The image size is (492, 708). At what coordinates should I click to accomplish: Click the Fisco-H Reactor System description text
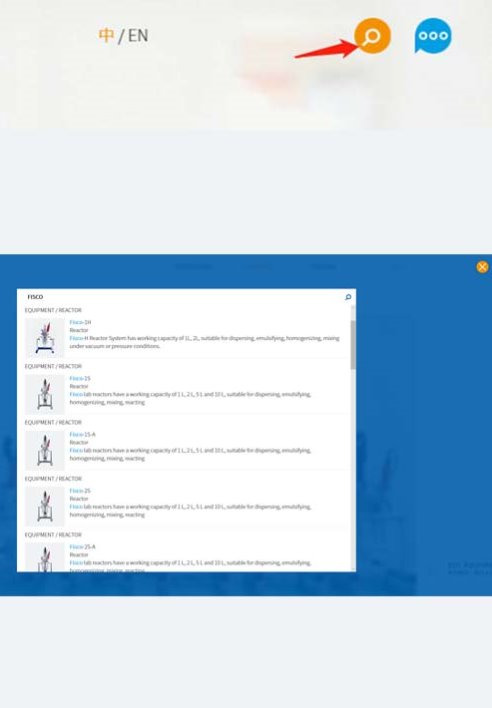[204, 342]
